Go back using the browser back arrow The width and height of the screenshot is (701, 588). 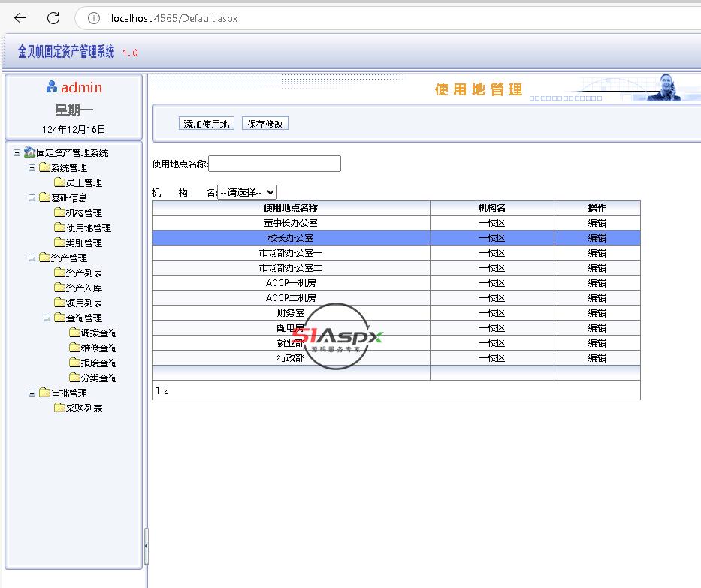point(20,18)
